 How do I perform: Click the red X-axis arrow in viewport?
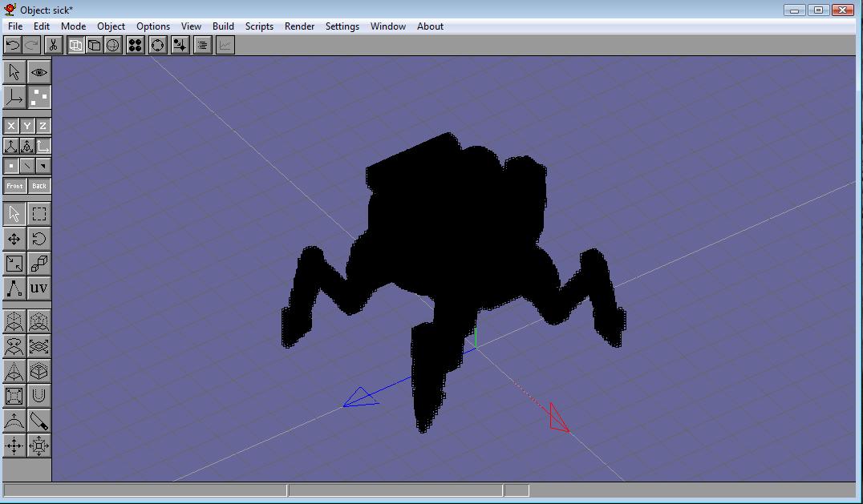coord(559,419)
